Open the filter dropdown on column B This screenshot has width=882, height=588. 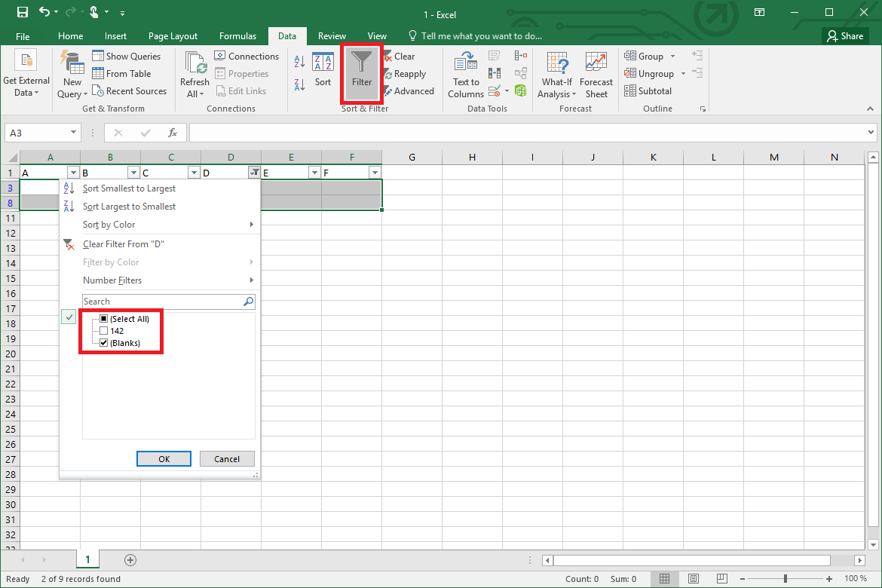(133, 172)
